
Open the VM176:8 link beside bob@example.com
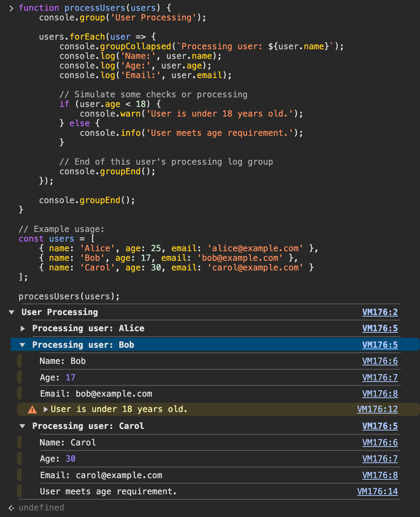(x=380, y=394)
